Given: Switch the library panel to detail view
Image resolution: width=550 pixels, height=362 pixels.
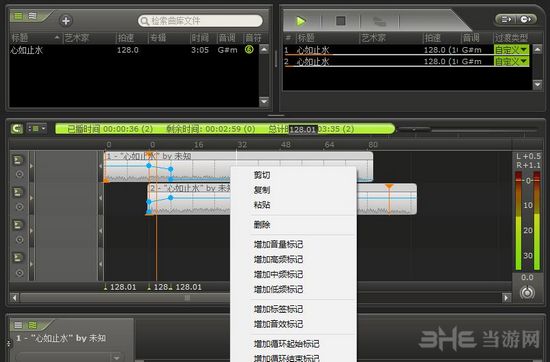Looking at the screenshot, I should 33,15.
